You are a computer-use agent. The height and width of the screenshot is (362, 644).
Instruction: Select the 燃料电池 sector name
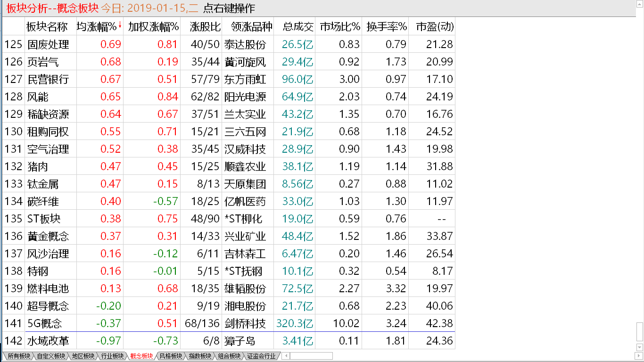coord(48,288)
